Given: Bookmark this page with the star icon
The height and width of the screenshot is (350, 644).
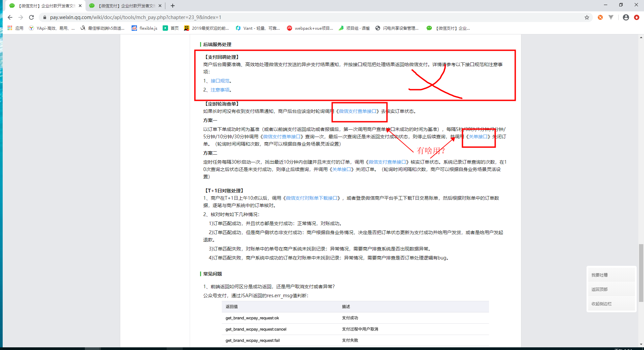Looking at the screenshot, I should 587,17.
